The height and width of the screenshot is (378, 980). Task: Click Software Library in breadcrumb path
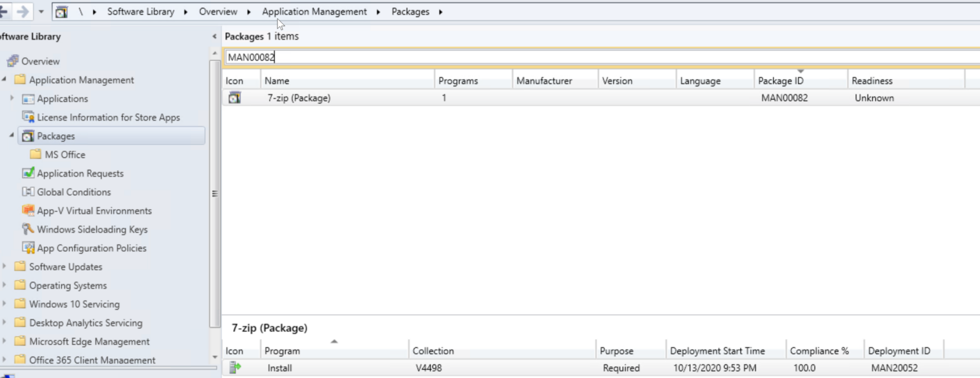click(140, 11)
